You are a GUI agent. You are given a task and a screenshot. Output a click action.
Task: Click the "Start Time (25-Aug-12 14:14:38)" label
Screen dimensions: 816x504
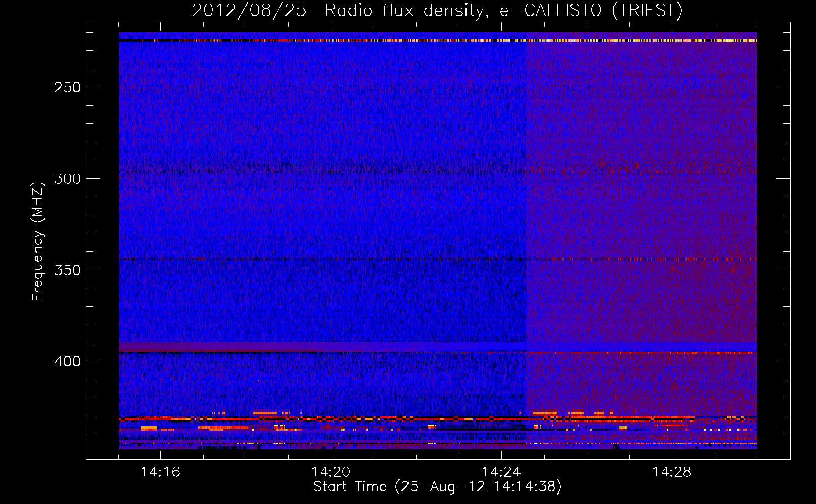pyautogui.click(x=437, y=487)
